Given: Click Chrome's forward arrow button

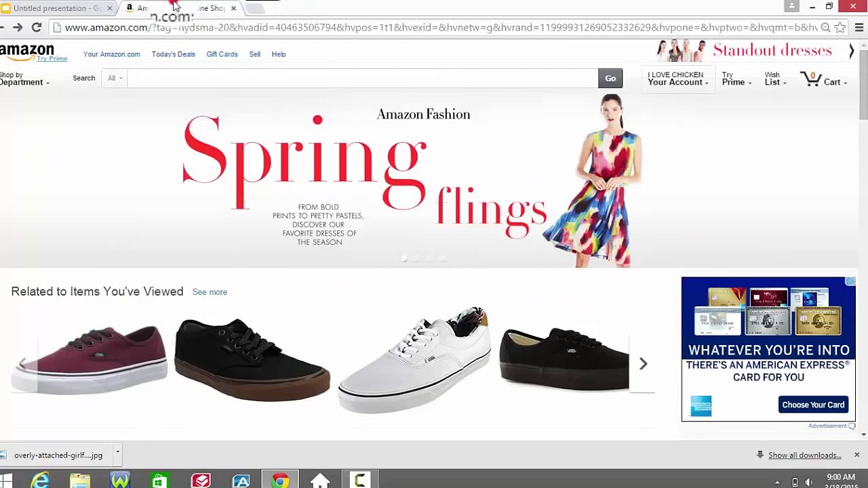Looking at the screenshot, I should tap(18, 27).
